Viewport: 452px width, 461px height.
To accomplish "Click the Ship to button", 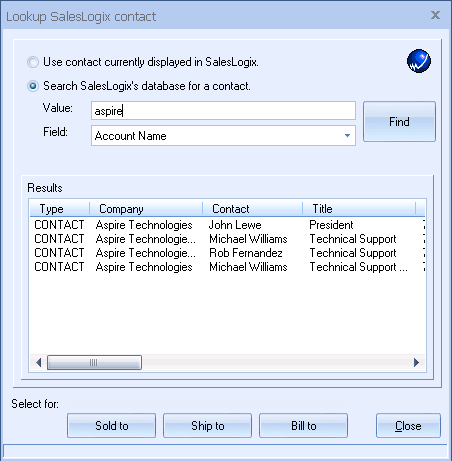I will point(207,426).
